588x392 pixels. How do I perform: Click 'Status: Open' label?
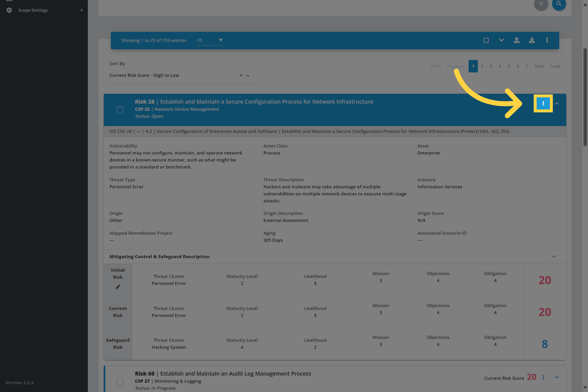(149, 116)
